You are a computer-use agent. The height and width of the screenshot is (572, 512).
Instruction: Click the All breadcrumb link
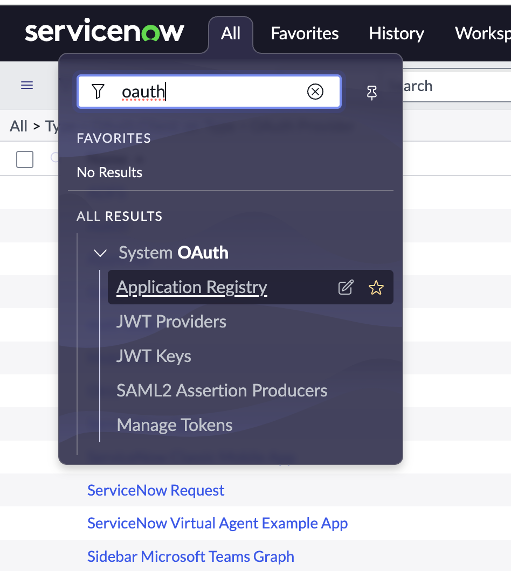tap(19, 126)
